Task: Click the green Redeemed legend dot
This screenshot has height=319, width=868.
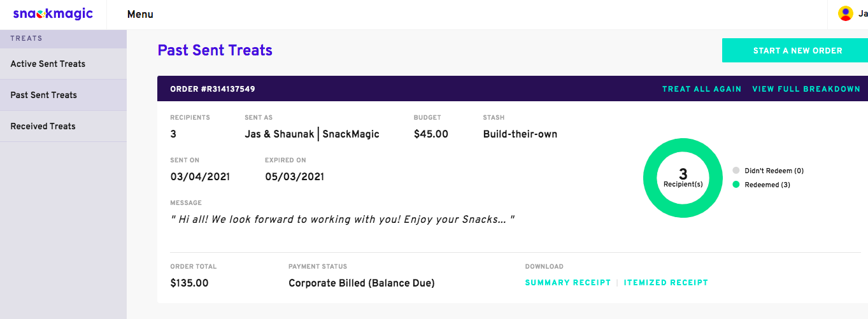Action: coord(736,185)
